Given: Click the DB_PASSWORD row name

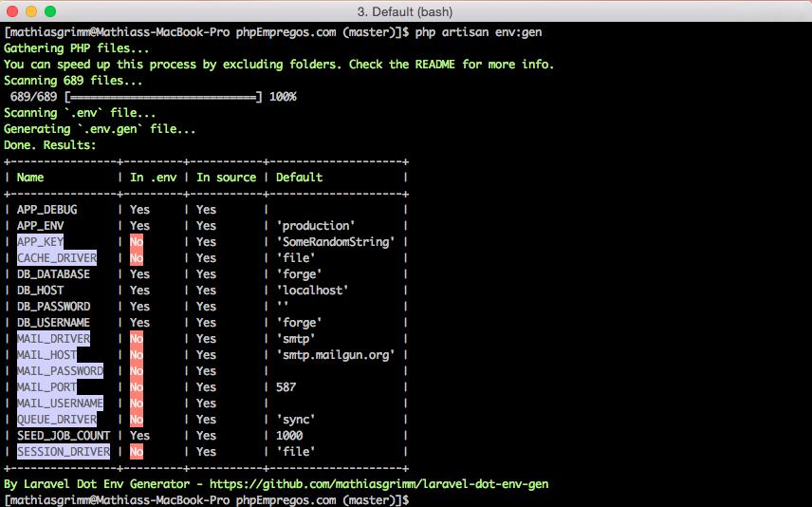Looking at the screenshot, I should 53,306.
